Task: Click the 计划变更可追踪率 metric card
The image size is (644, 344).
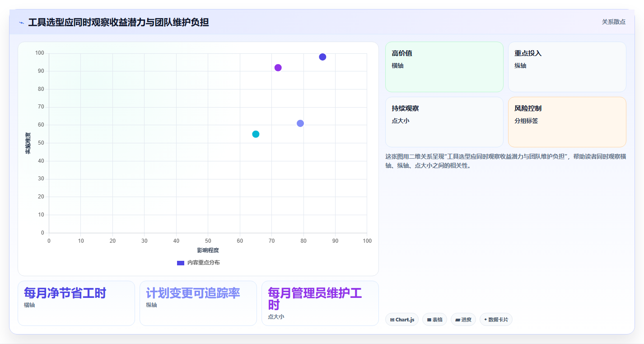Action: [198, 303]
